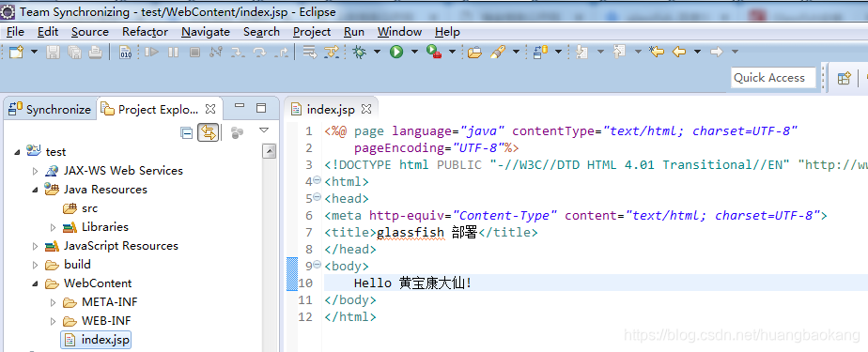Click the Quick Access search field
This screenshot has height=352, width=868.
coord(773,78)
